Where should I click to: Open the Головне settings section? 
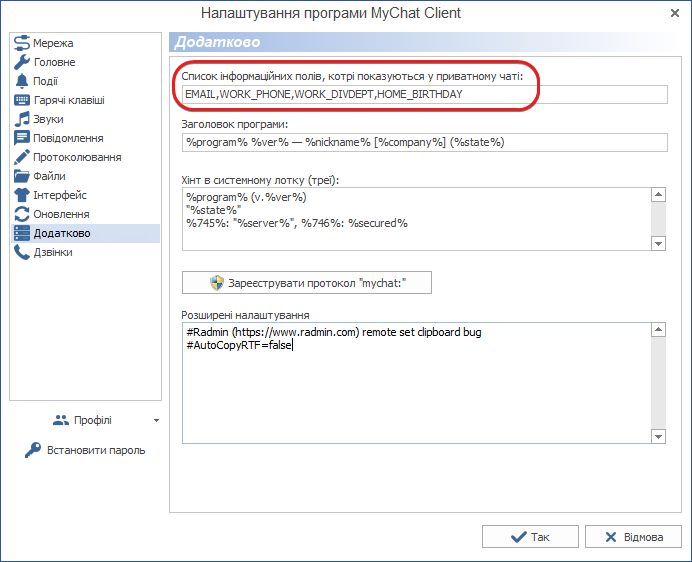point(86,62)
